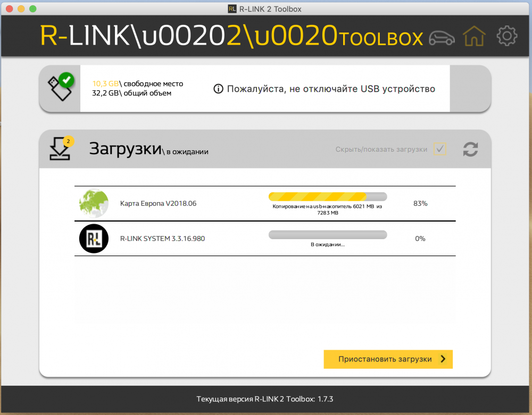Click the Скрыть/показать загрузки label
This screenshot has width=532, height=415.
tap(381, 149)
